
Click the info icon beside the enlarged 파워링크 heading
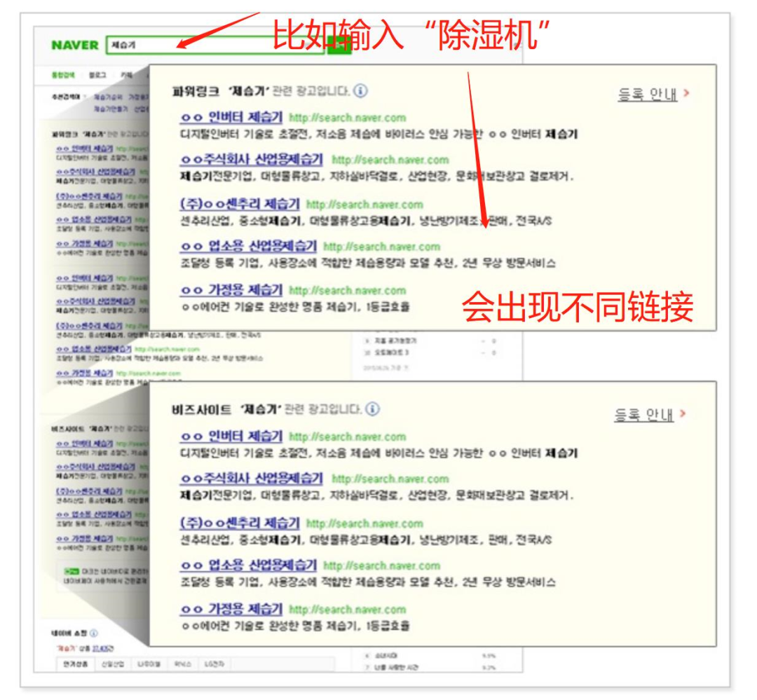click(x=360, y=90)
